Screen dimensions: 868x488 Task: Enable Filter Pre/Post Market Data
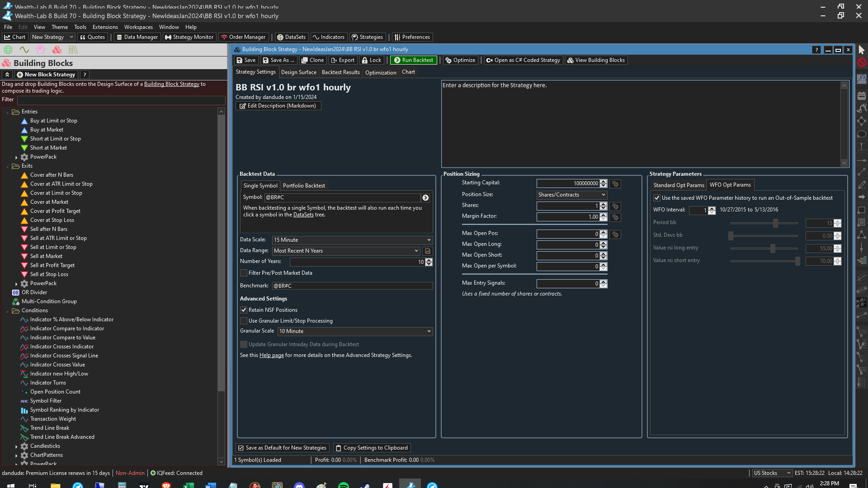click(x=244, y=273)
